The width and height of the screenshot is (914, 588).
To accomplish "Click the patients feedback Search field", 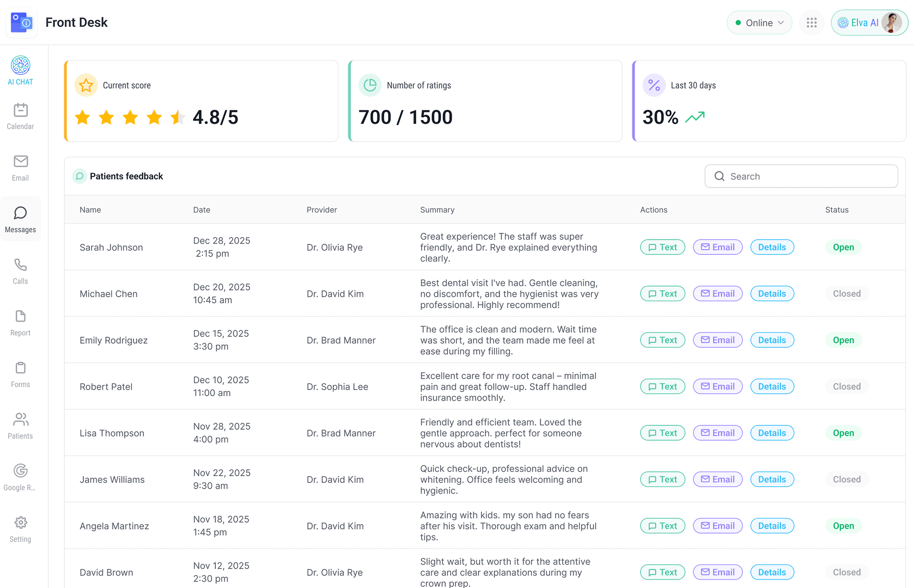I will (801, 176).
